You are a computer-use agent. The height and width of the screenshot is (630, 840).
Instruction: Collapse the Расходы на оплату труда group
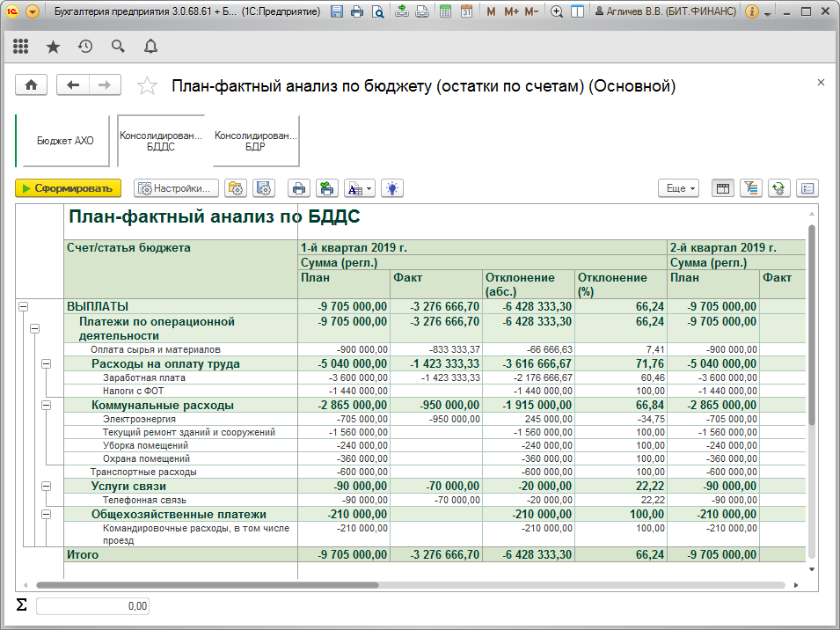click(47, 363)
